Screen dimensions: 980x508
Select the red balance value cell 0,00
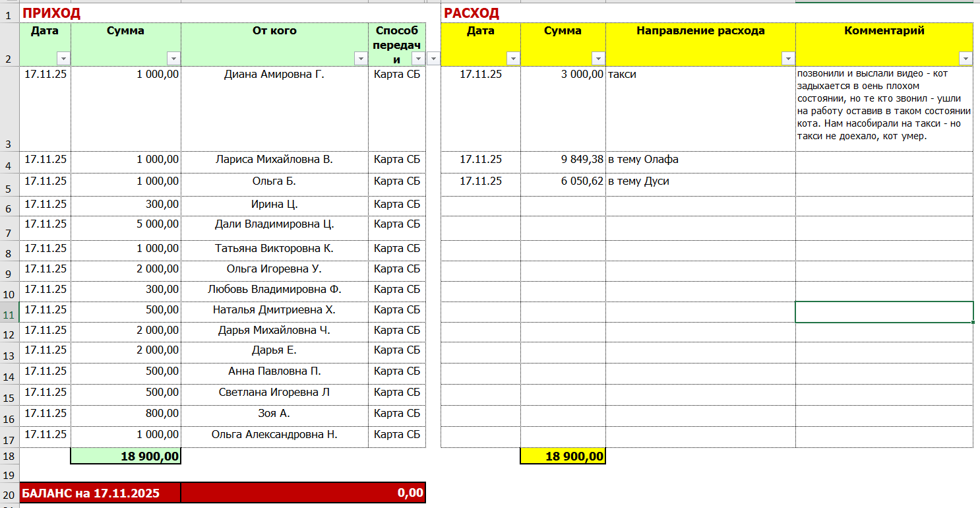coord(303,493)
